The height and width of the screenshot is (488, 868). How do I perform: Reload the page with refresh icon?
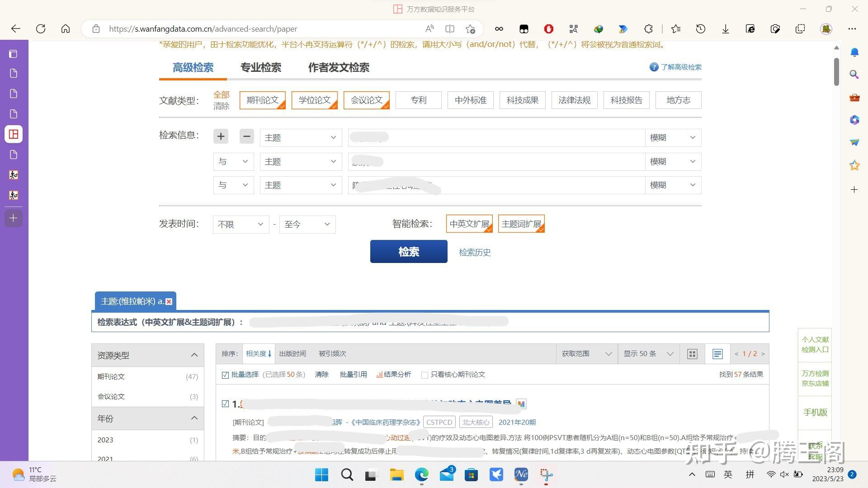41,29
